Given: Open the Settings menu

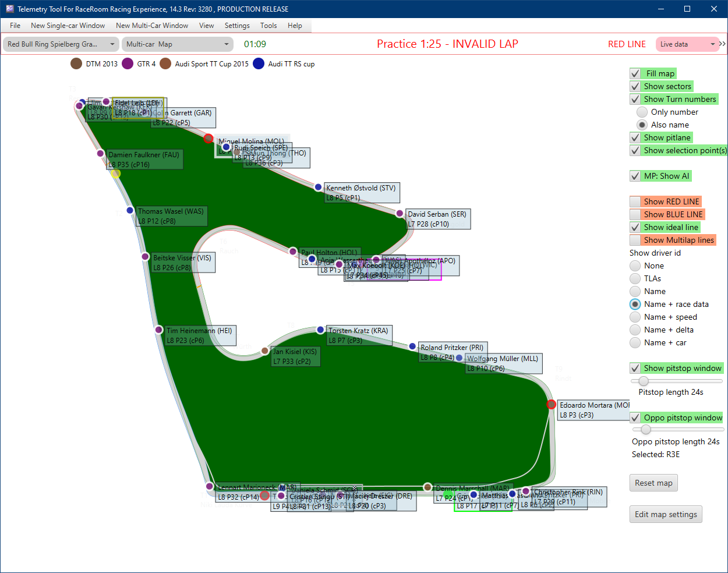Looking at the screenshot, I should pos(237,26).
